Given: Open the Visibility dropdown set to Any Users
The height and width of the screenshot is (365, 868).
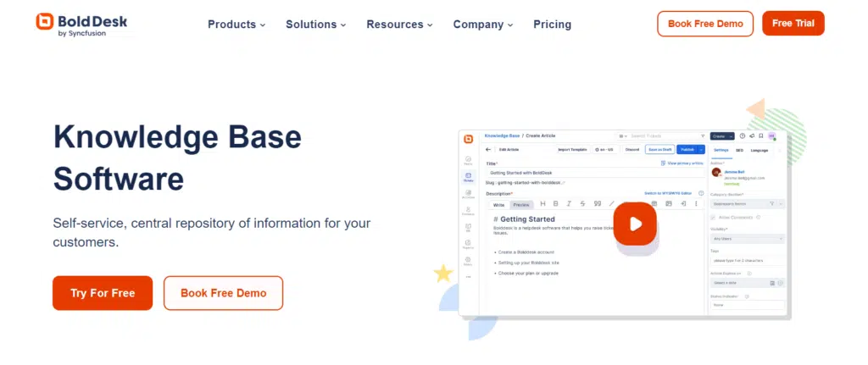Looking at the screenshot, I should click(748, 240).
